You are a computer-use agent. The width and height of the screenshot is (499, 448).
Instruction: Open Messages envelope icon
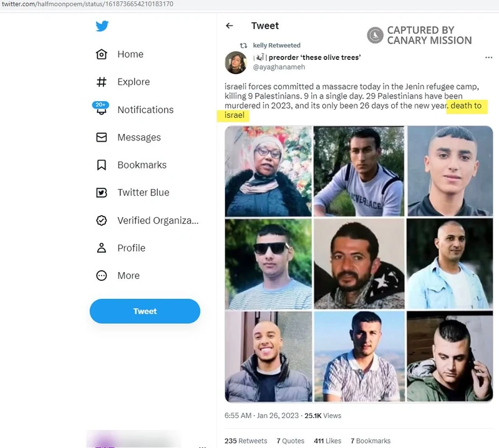pyautogui.click(x=102, y=137)
